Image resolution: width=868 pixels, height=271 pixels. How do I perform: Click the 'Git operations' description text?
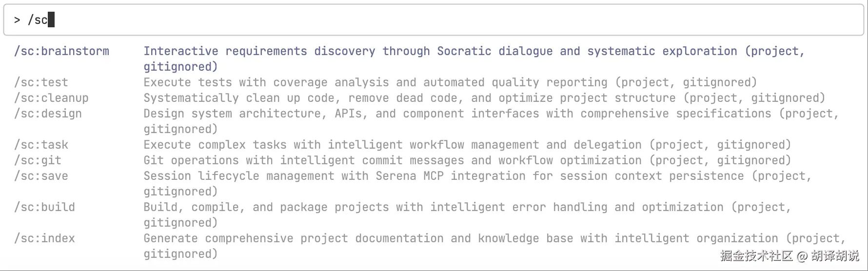467,160
